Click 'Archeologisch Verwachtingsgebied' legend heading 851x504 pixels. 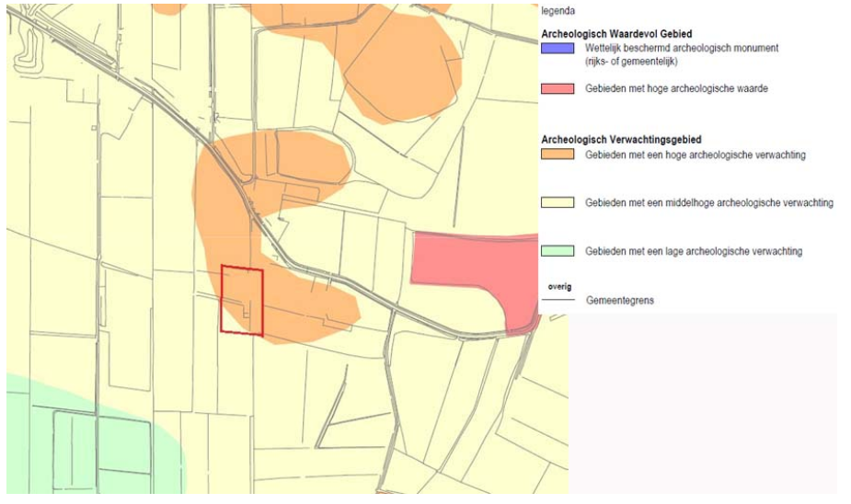click(621, 140)
